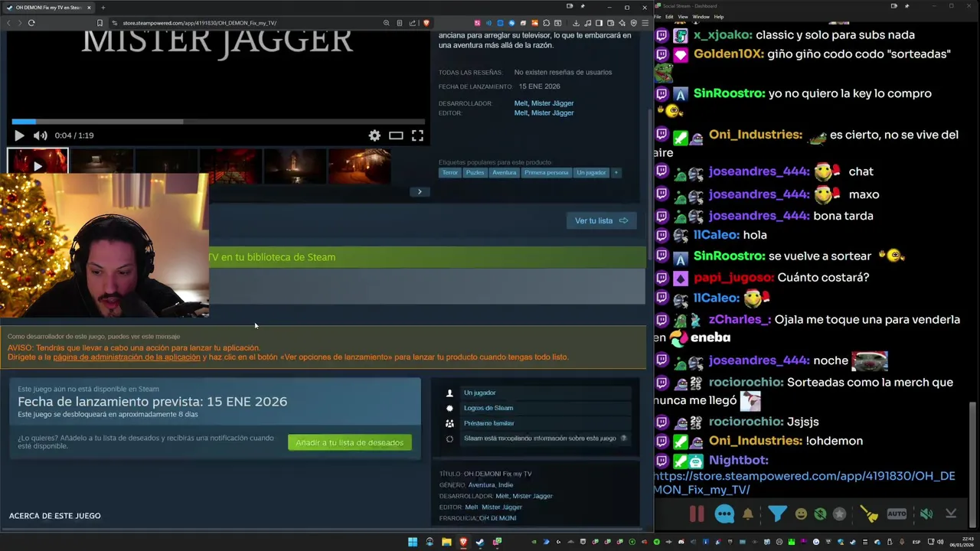Open Aventura genre link in details
This screenshot has height=551, width=980.
tap(482, 485)
